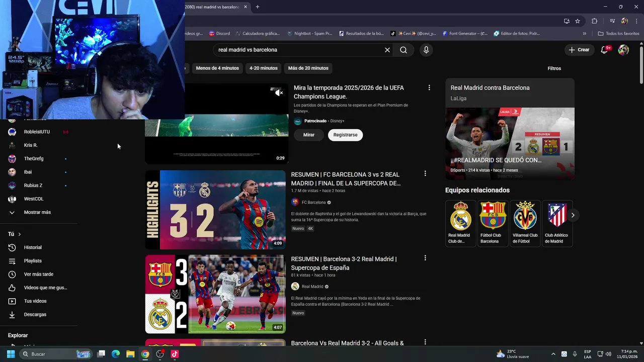Click the Registrarse button
Image resolution: width=644 pixels, height=362 pixels.
coord(345,135)
